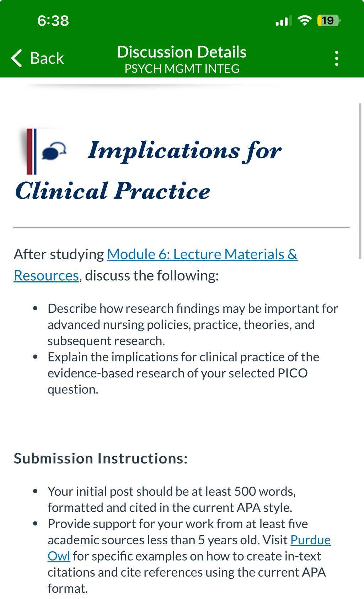Tap the back chevron arrow icon
Viewport: 364px width, 599px height.
tap(17, 58)
